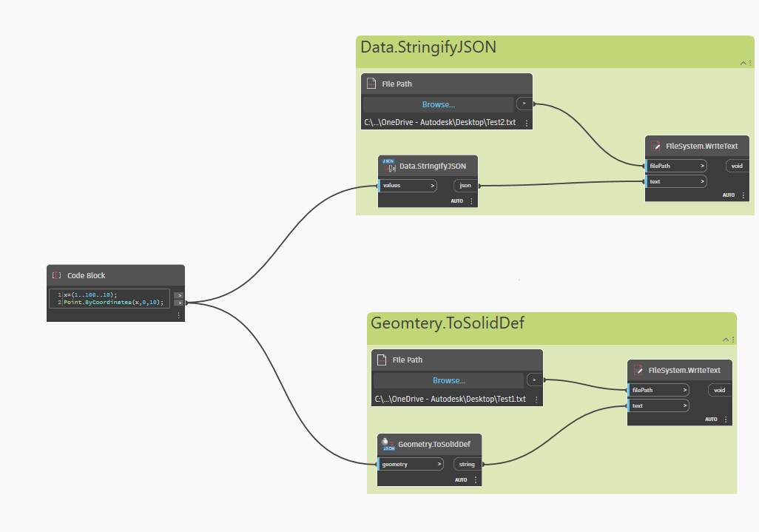Click the upper FileSystem.WriteText node icon
Image resolution: width=759 pixels, height=532 pixels.
point(655,147)
